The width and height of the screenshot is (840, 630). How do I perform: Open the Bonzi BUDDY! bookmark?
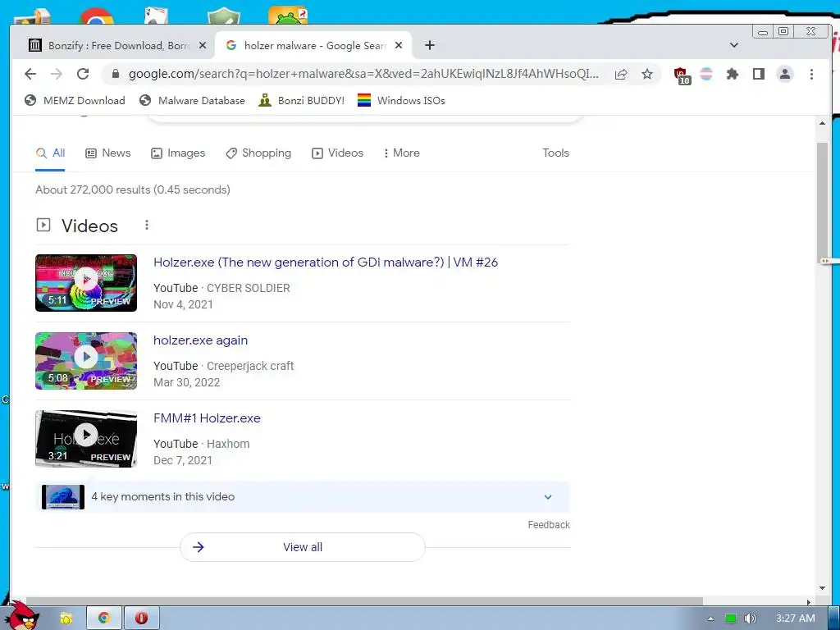tap(302, 100)
